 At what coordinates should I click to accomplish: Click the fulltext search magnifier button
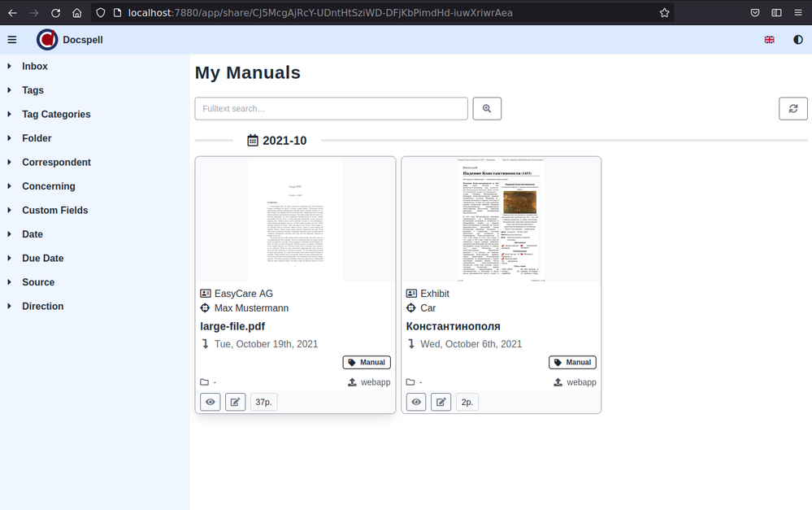[487, 109]
